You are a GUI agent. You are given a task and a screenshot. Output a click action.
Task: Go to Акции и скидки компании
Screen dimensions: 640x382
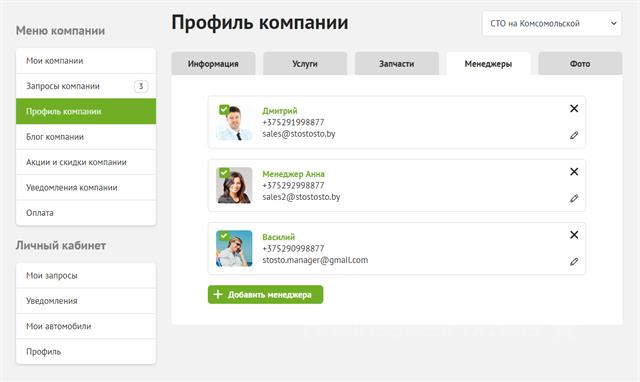[x=86, y=162]
